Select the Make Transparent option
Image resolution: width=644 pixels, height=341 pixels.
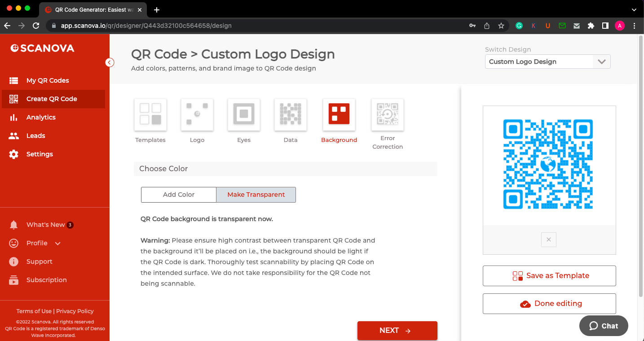tap(256, 195)
